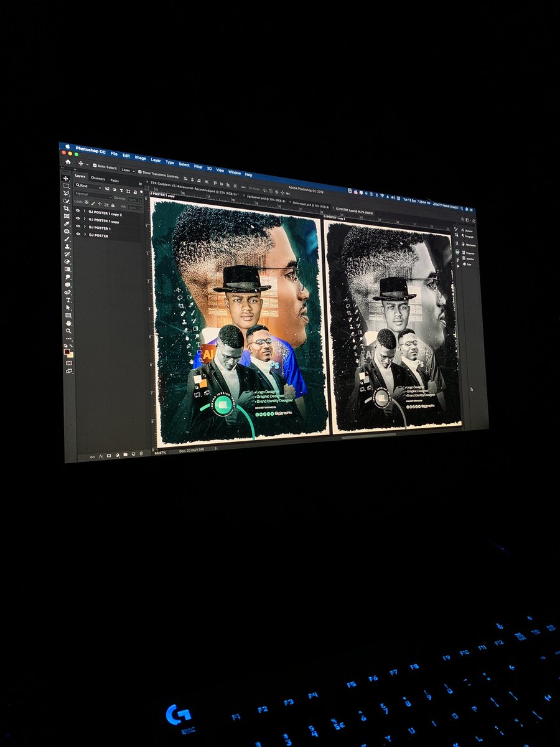Create a new layer
Screen dimensions: 560x747
click(x=133, y=454)
